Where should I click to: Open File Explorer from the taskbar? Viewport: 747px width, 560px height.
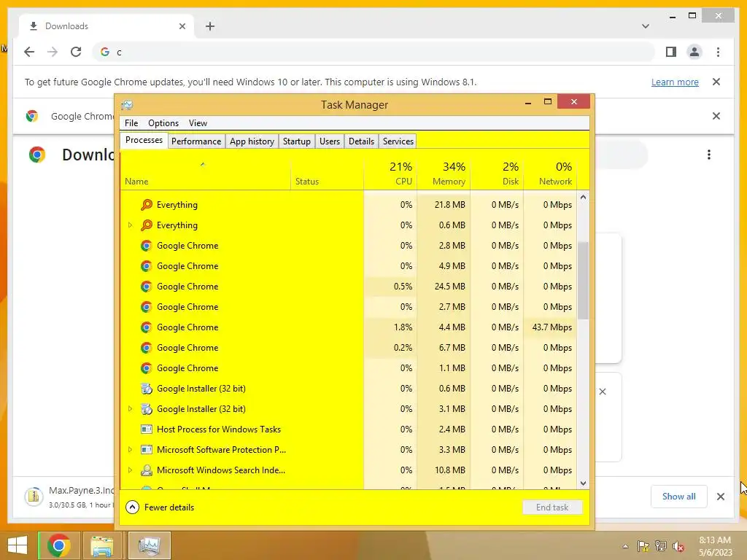point(102,545)
